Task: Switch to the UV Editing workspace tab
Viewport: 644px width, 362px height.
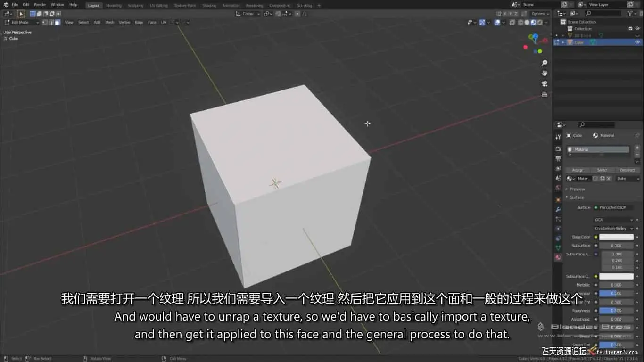Action: point(158,5)
